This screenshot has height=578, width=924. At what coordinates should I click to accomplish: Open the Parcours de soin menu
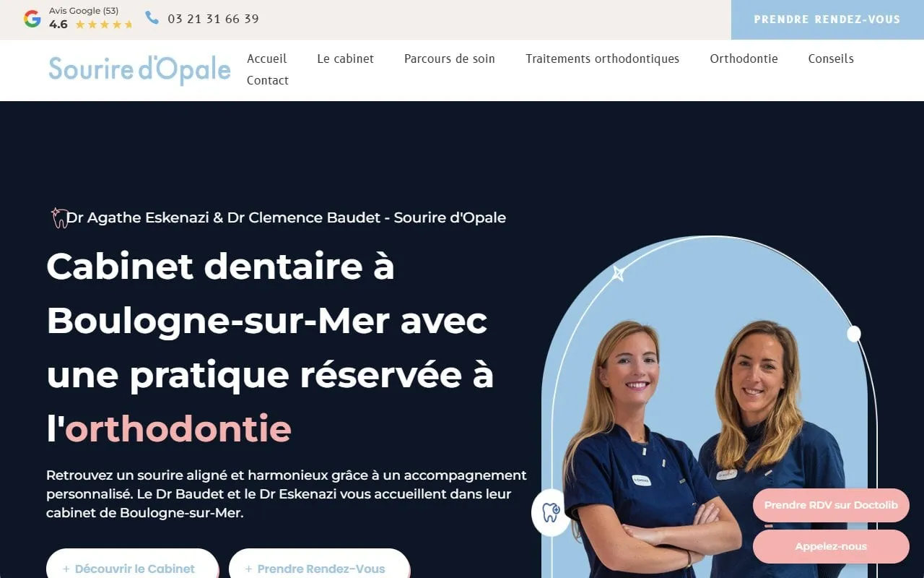pos(449,59)
